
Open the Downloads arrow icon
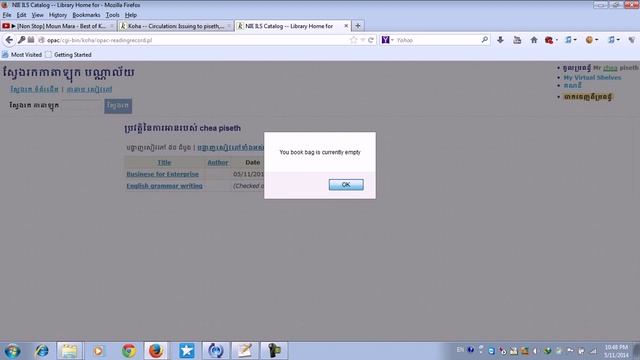click(500, 40)
